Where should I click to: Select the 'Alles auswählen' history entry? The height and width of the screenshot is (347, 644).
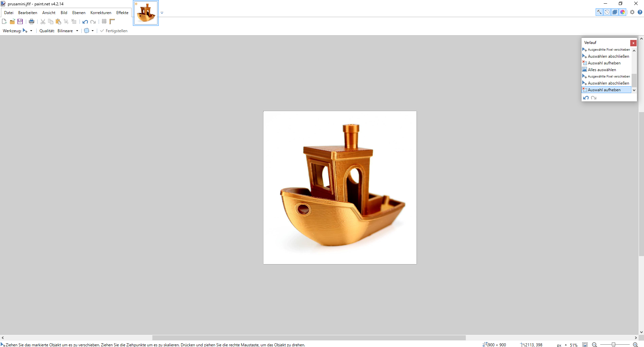(606, 70)
